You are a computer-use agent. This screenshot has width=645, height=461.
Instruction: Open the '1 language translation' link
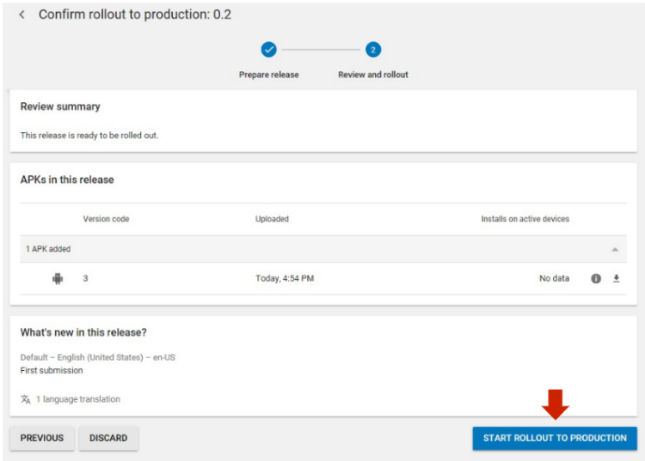pos(78,399)
